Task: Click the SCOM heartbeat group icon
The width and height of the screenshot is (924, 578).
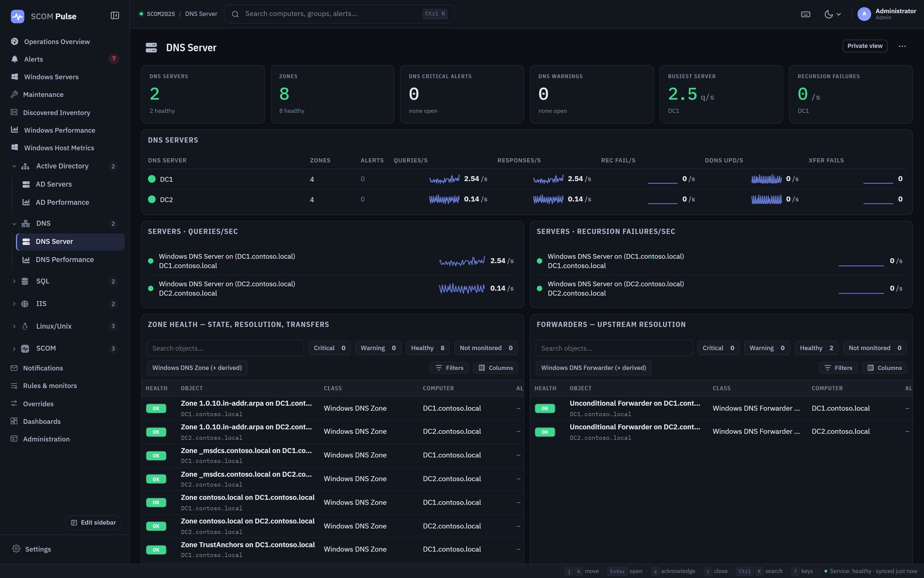Action: pyautogui.click(x=25, y=348)
